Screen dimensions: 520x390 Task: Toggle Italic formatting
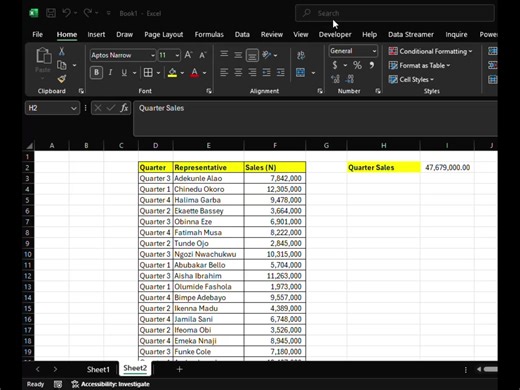tap(110, 72)
